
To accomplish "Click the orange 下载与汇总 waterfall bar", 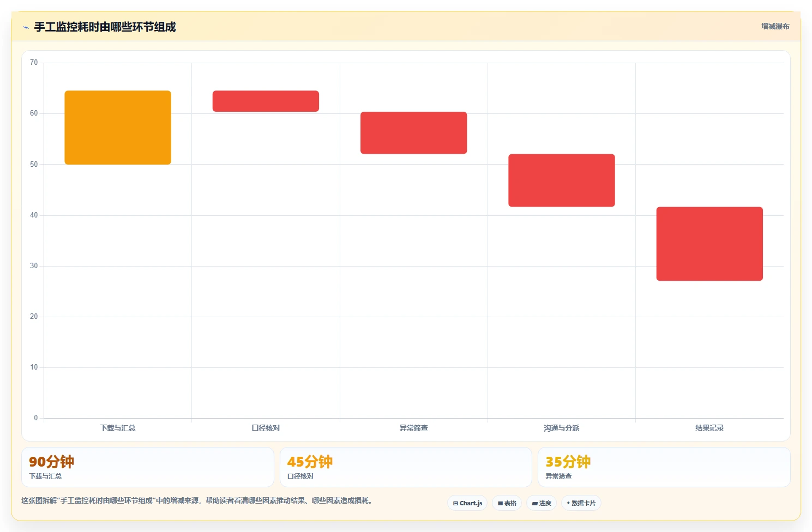I will point(118,128).
